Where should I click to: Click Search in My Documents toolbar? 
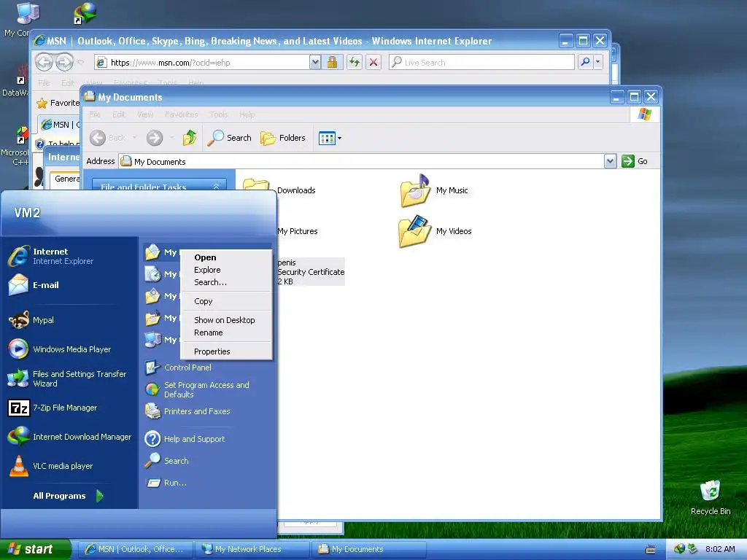229,138
